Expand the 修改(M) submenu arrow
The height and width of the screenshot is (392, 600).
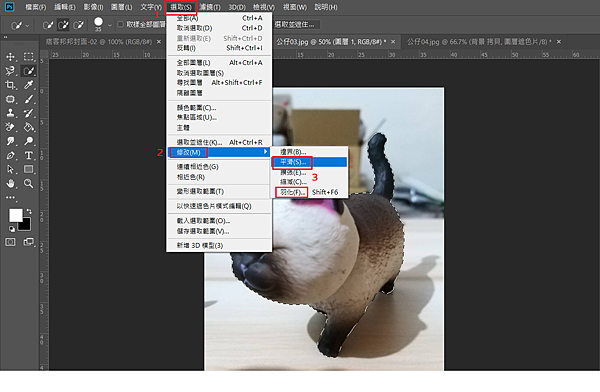point(265,152)
